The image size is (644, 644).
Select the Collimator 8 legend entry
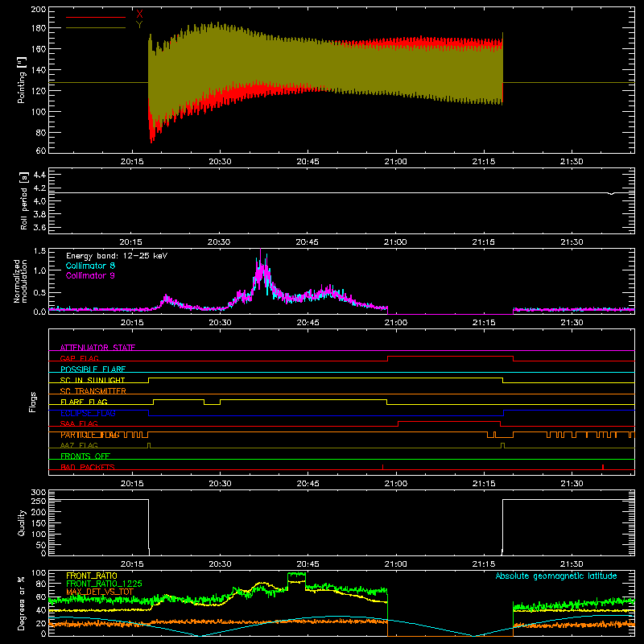90,266
